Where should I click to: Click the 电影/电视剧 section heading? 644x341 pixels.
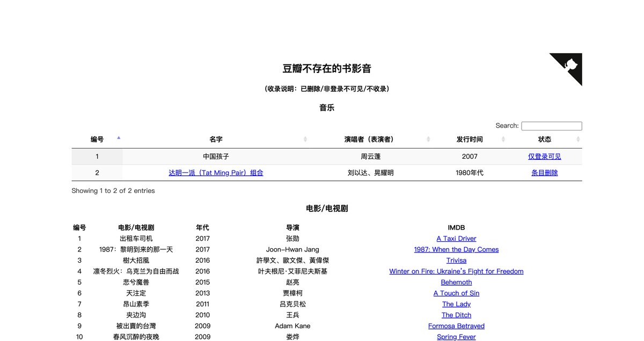click(327, 209)
